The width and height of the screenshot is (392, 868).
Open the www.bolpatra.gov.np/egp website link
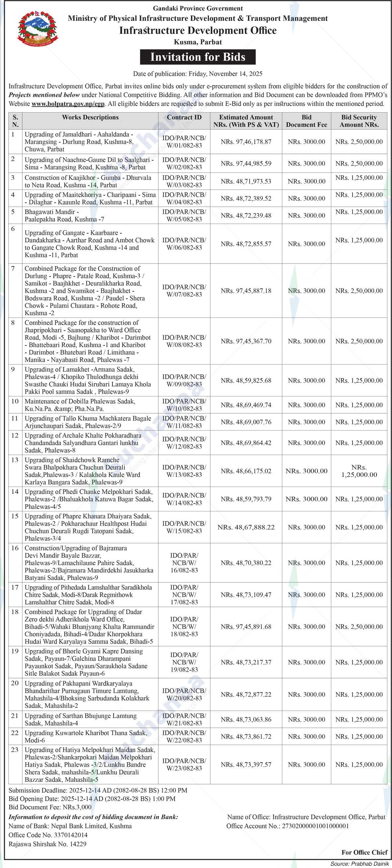click(68, 104)
